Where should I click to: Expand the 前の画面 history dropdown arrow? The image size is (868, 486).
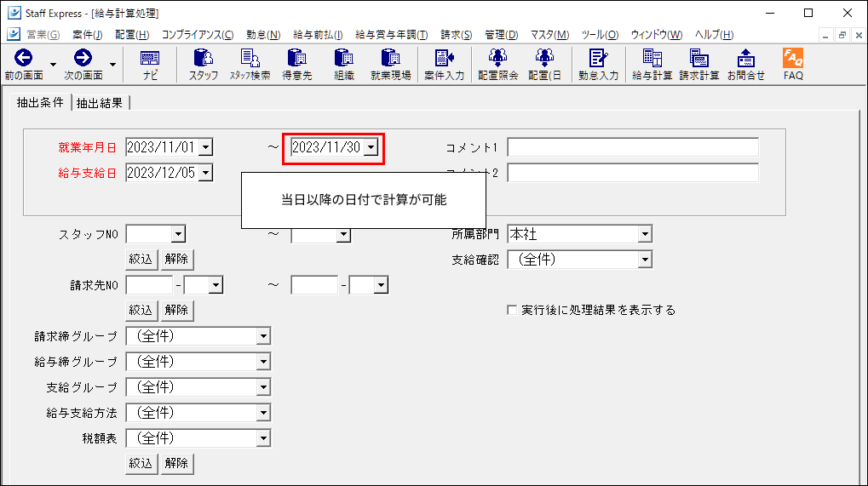point(53,65)
